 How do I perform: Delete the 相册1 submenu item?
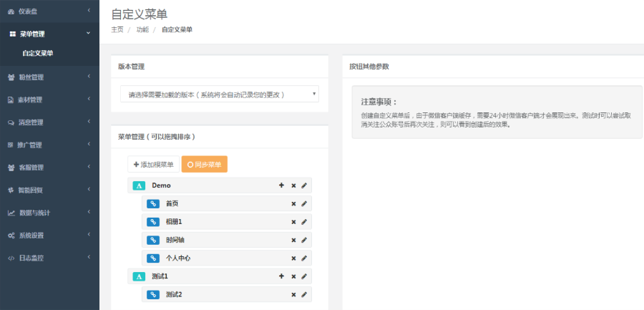click(x=293, y=222)
